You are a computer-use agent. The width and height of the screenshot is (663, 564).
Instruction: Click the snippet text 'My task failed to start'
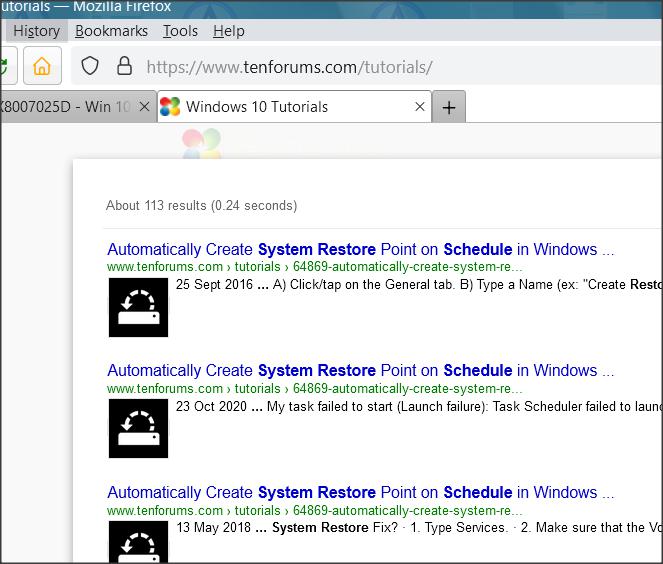pos(329,406)
